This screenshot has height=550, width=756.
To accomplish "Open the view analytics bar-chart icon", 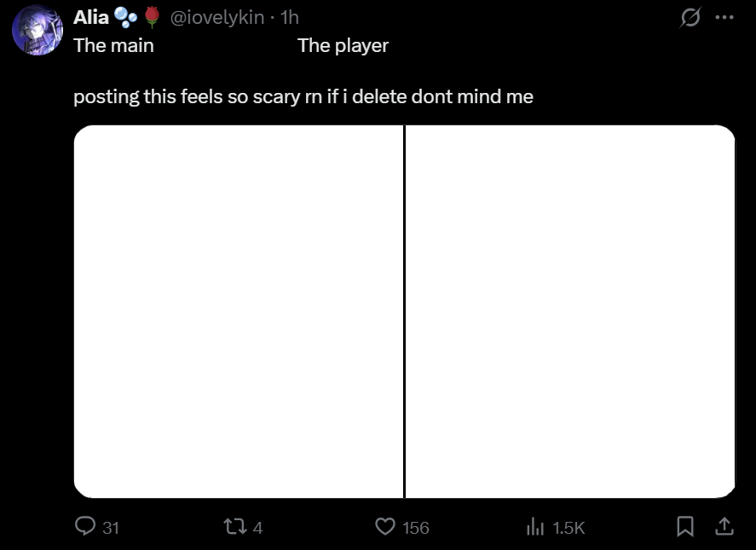I will coord(535,528).
